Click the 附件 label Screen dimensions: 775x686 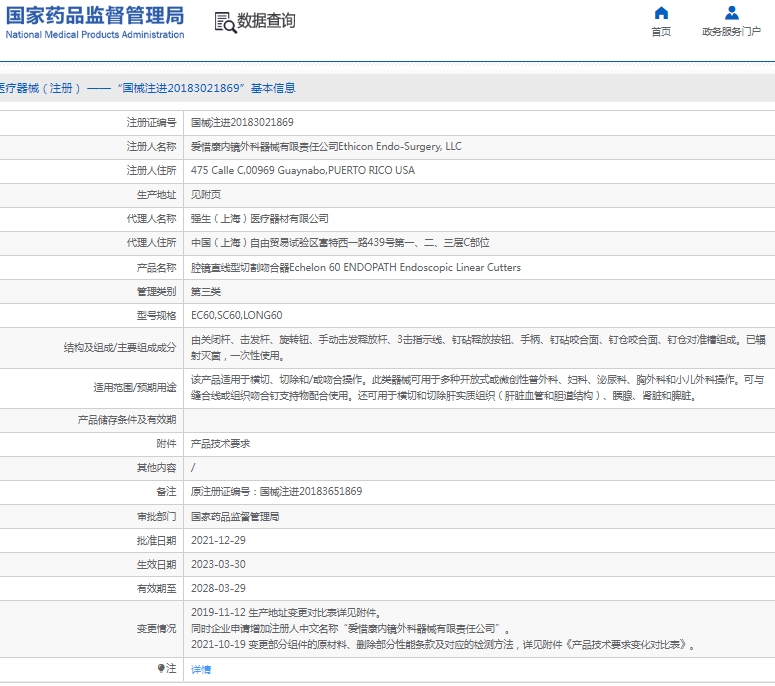166,444
